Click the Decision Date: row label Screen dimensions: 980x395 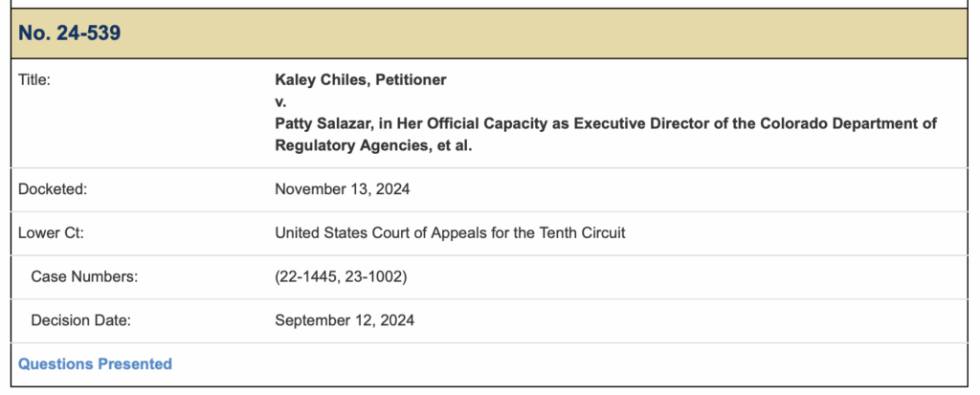80,320
